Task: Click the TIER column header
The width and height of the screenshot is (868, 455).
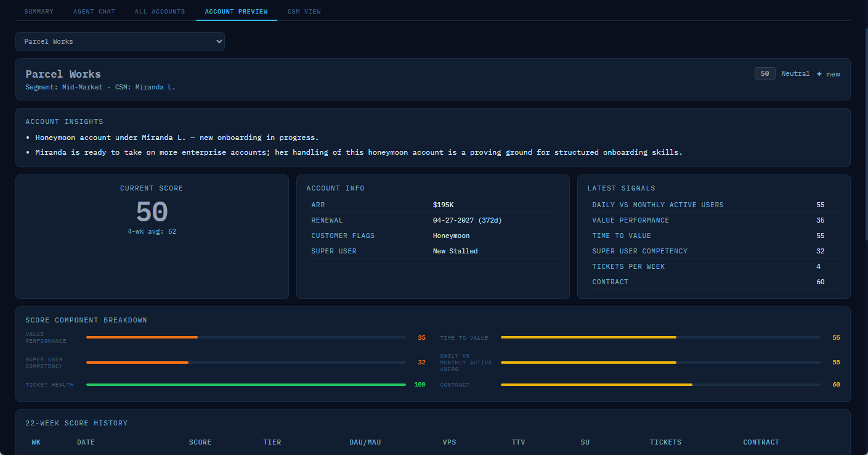Action: click(272, 443)
